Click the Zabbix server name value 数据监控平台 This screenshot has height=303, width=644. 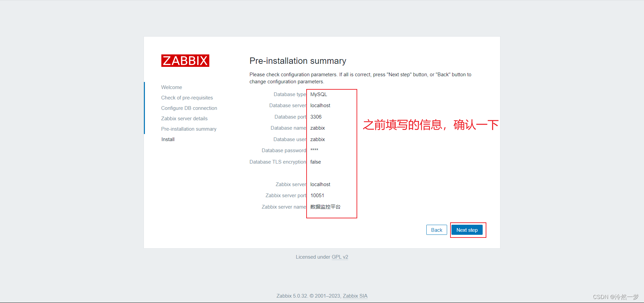tap(325, 207)
